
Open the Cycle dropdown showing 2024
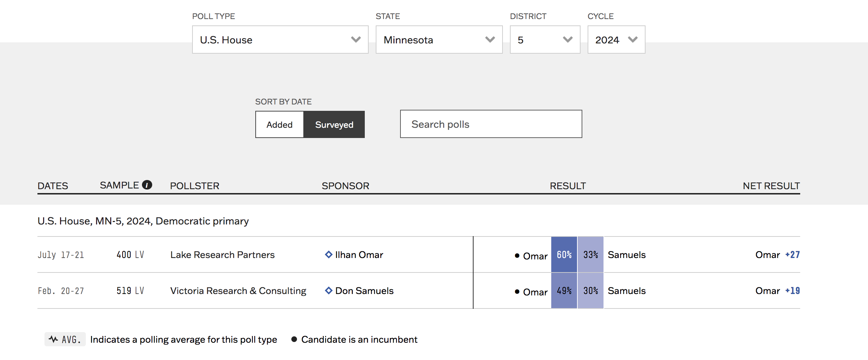[616, 40]
